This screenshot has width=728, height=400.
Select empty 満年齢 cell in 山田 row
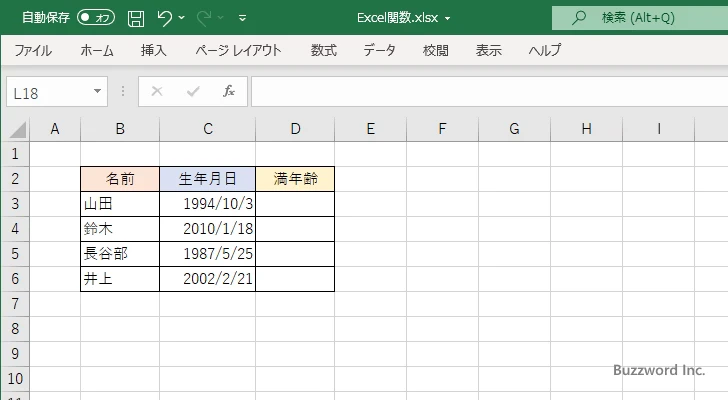tap(295, 204)
